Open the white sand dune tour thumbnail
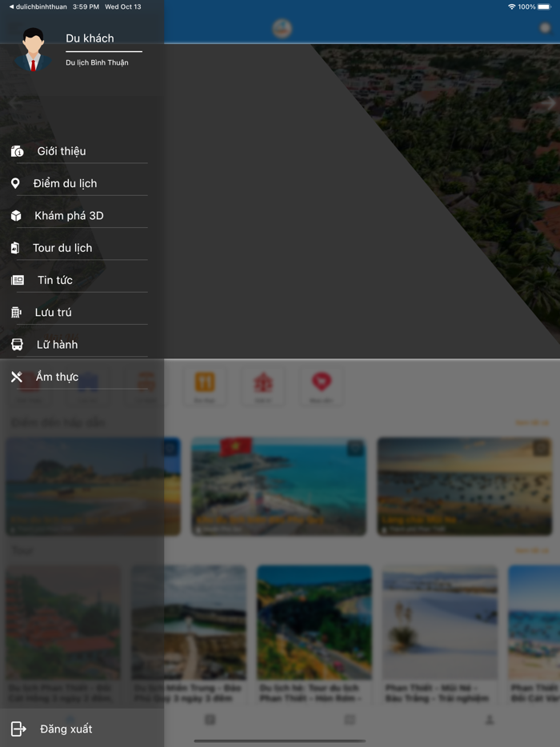The width and height of the screenshot is (560, 747). click(x=440, y=622)
